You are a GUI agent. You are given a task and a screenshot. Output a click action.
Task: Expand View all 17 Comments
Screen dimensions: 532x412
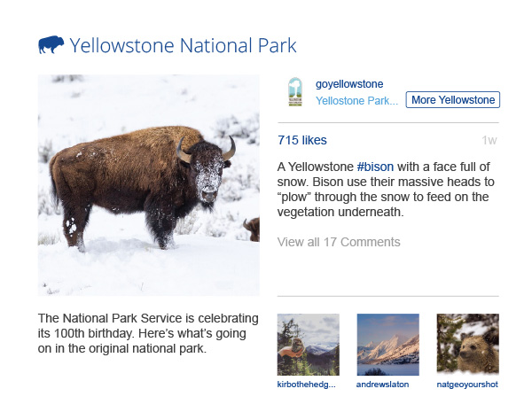tap(339, 242)
